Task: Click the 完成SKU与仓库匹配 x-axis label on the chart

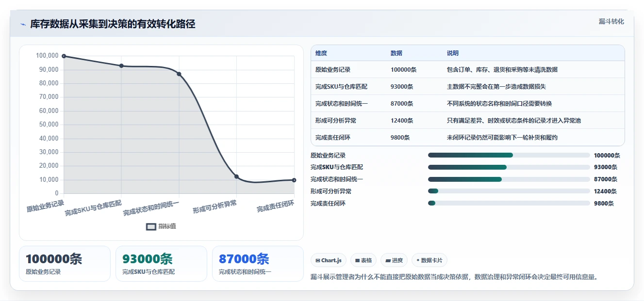Action: click(x=93, y=207)
